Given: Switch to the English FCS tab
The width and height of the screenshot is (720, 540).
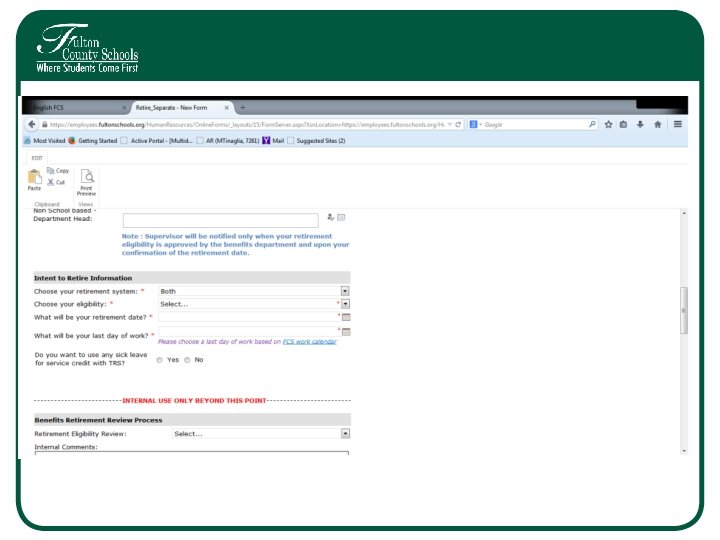Looking at the screenshot, I should (76, 108).
